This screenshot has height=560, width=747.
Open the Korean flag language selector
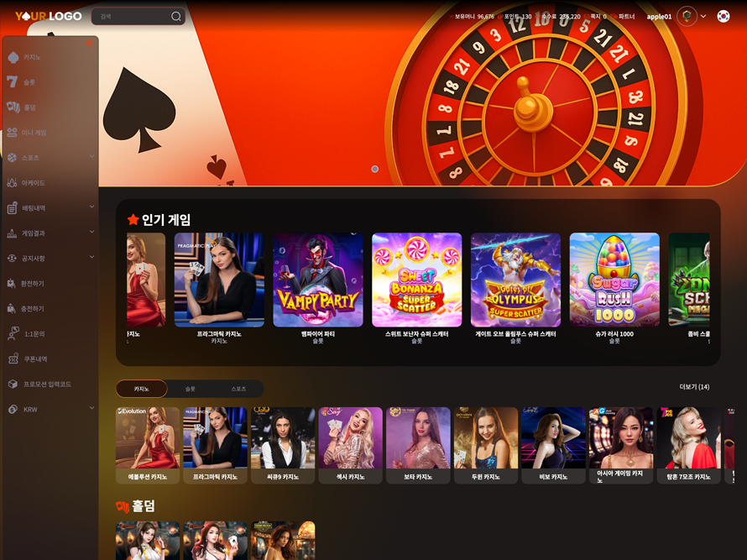pos(723,16)
